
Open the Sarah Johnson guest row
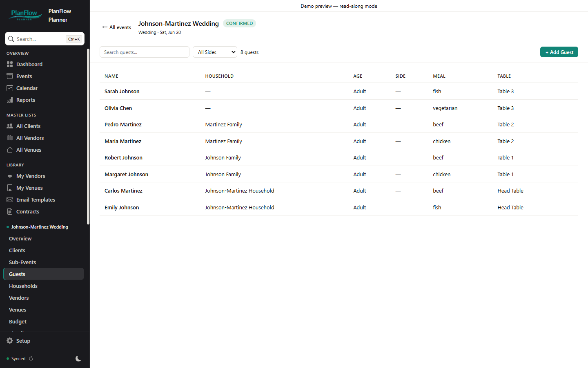coord(339,91)
